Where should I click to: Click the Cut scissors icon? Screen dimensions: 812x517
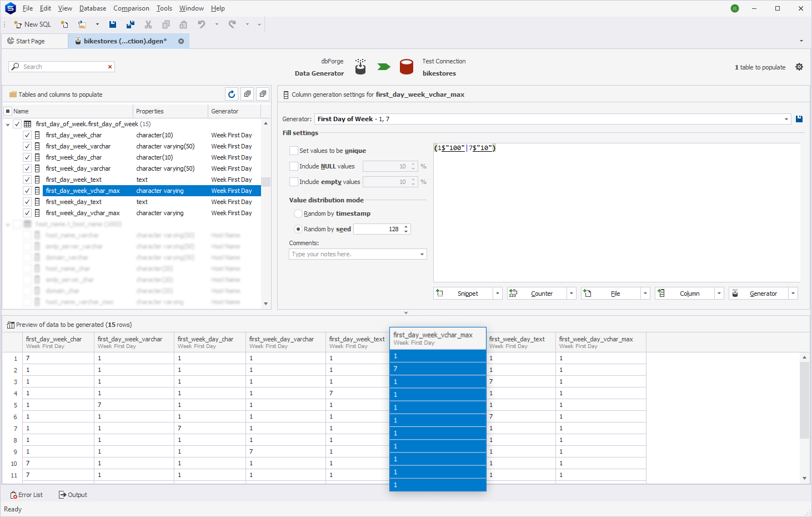(148, 24)
